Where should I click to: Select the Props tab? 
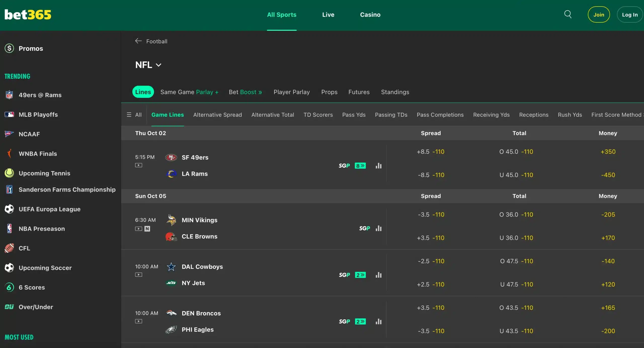coord(329,92)
